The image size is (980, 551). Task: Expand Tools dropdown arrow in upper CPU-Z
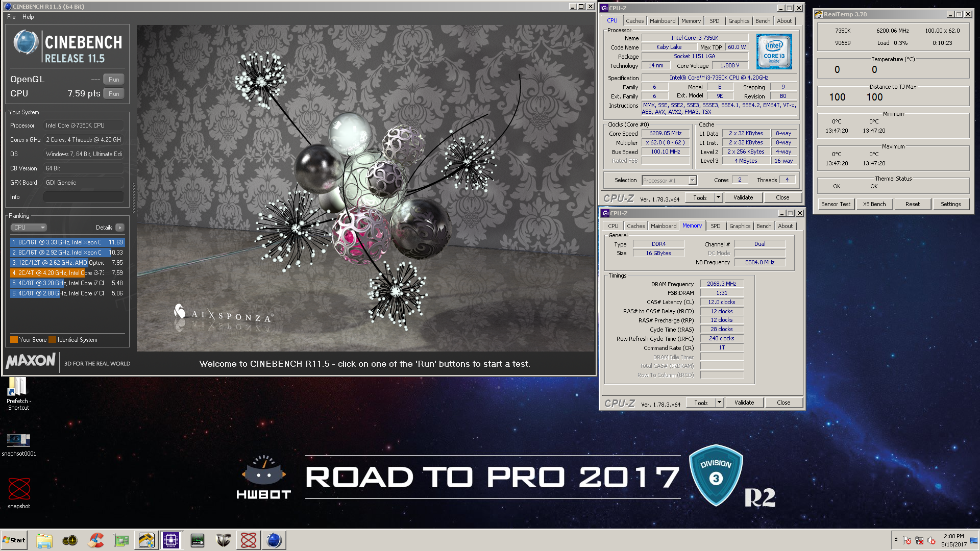click(718, 198)
